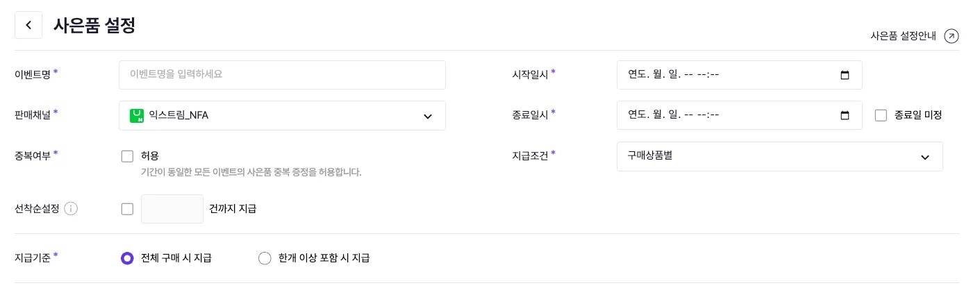The height and width of the screenshot is (297, 980).
Task: Select the 한개 이상 포함 시 지급 option
Action: (x=265, y=258)
